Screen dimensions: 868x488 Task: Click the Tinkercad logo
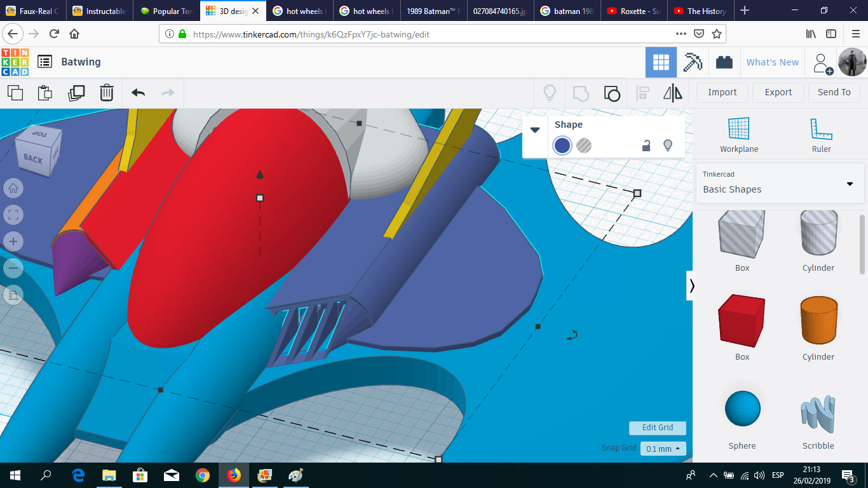coord(15,62)
